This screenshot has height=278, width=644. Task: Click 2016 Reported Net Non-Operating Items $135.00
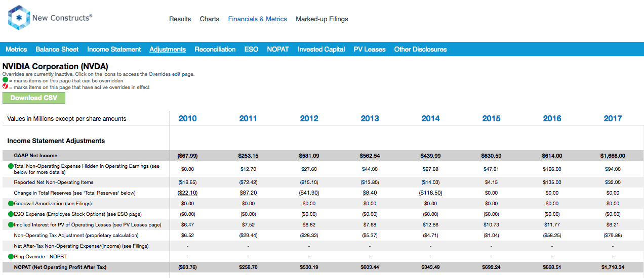click(x=552, y=182)
